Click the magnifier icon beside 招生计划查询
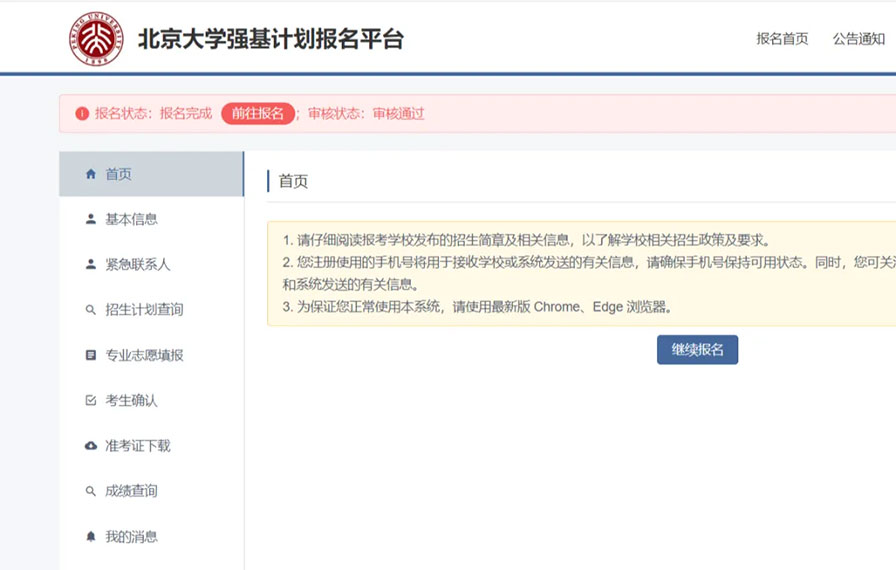The width and height of the screenshot is (896, 570). coord(90,310)
